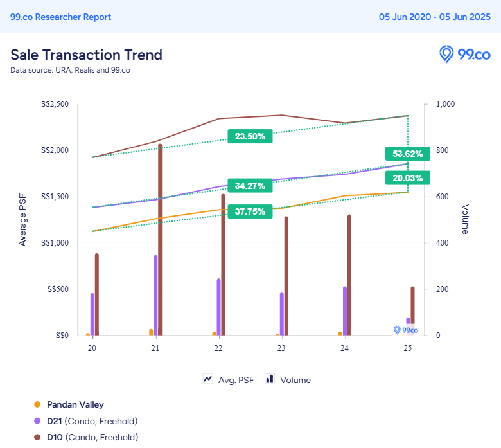Click the tall brown D10 bar at year 21

(x=160, y=240)
